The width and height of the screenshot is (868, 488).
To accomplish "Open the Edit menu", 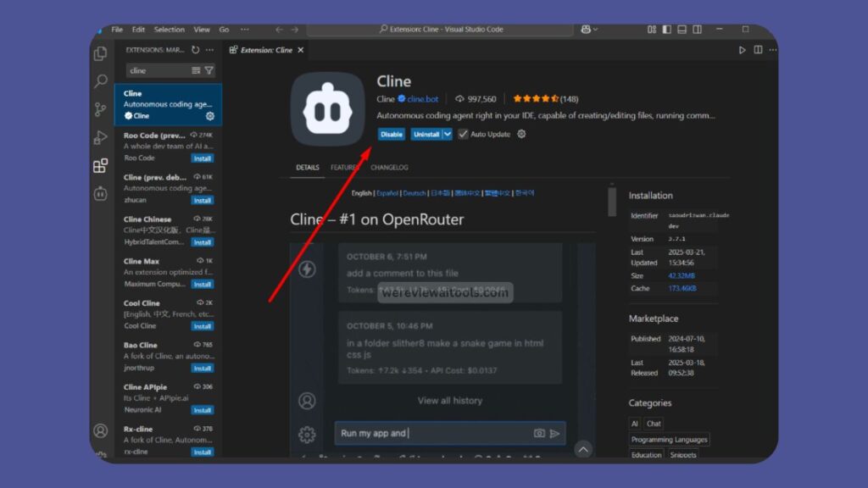I will coord(138,30).
